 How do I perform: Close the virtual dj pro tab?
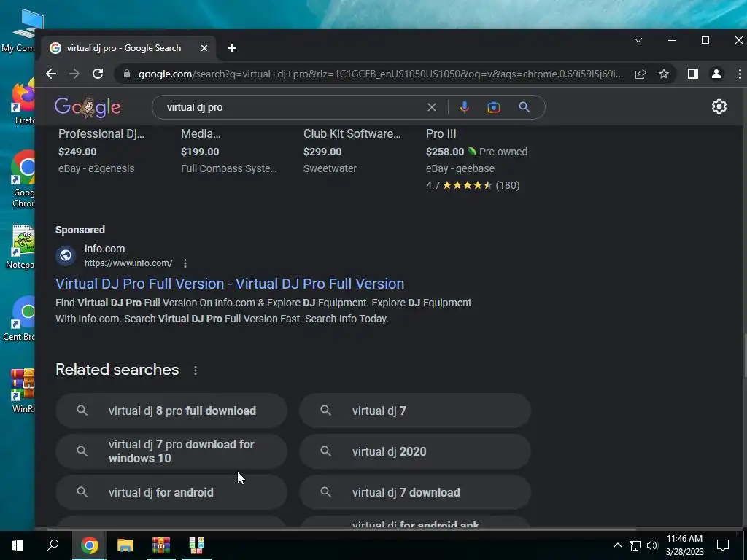click(204, 48)
